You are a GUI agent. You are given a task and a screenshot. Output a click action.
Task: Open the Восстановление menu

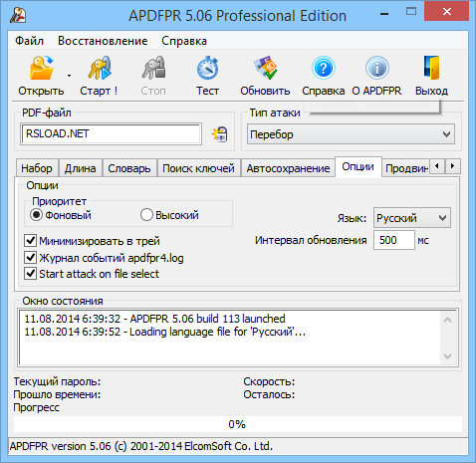103,41
